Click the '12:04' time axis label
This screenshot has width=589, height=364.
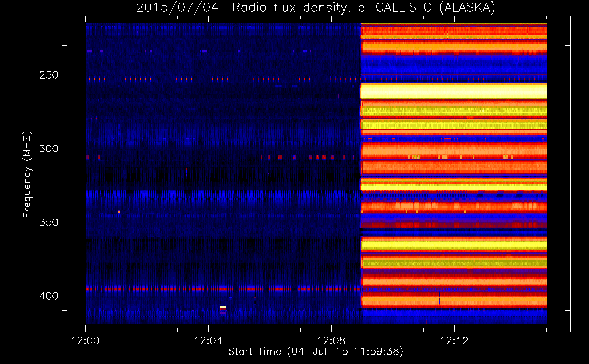(208, 341)
